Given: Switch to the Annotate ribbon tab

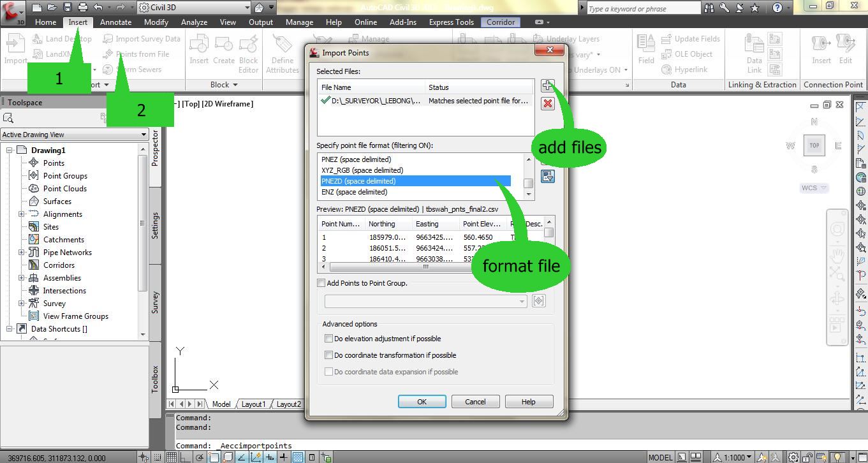Looking at the screenshot, I should [115, 22].
